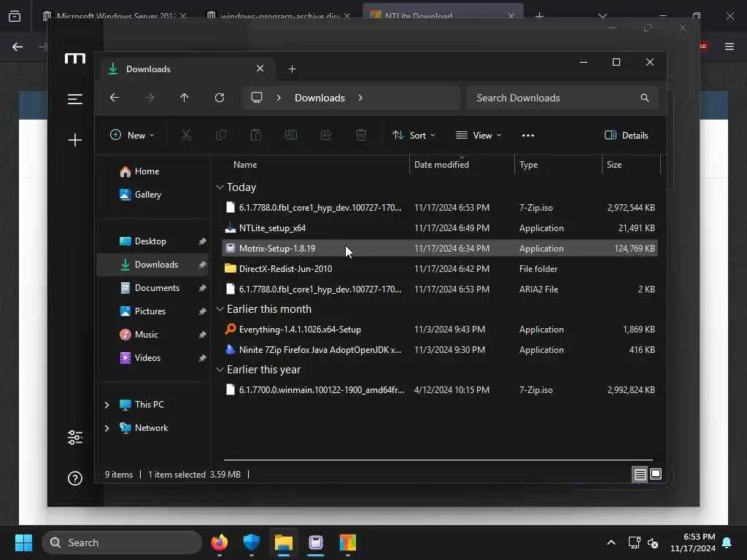Click the Rename toolbar icon

(291, 135)
